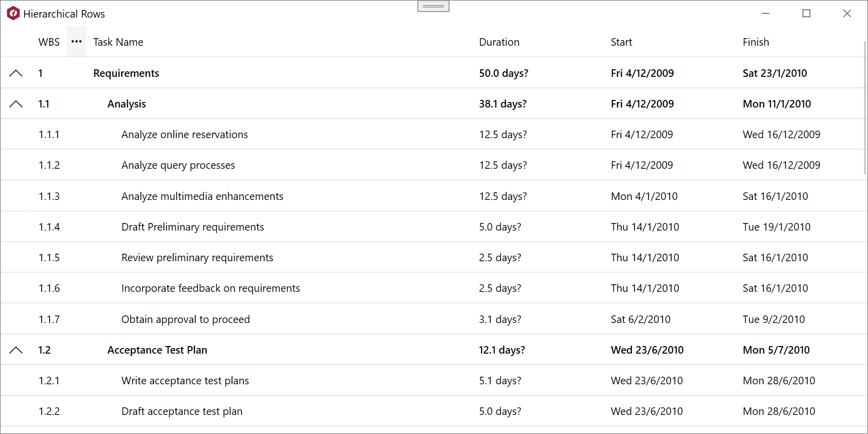Click the Finish column header
868x434 pixels.
pos(755,42)
